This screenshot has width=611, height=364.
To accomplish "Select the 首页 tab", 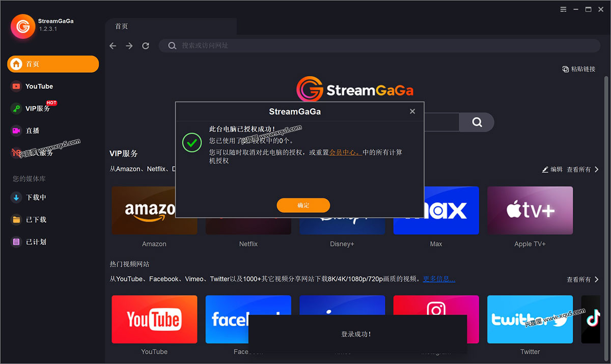I will [171, 26].
